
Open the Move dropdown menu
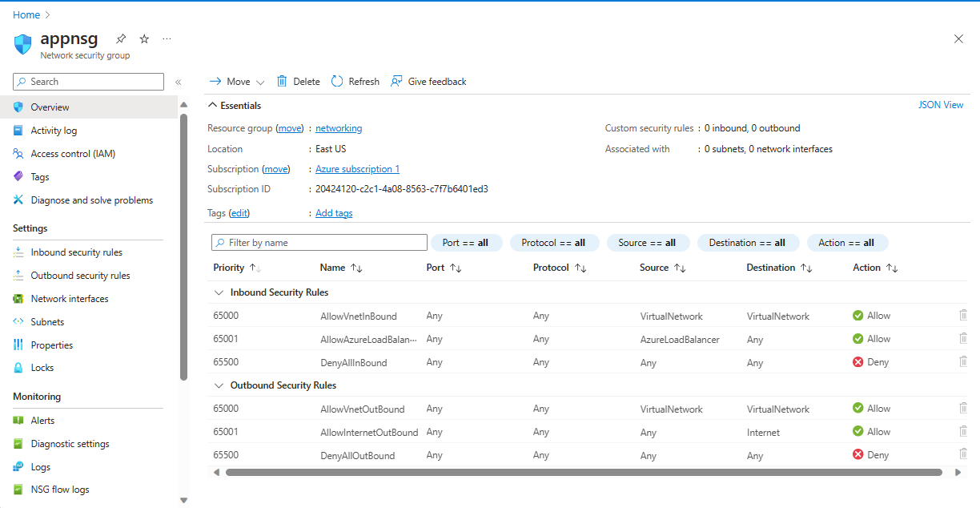[x=237, y=82]
